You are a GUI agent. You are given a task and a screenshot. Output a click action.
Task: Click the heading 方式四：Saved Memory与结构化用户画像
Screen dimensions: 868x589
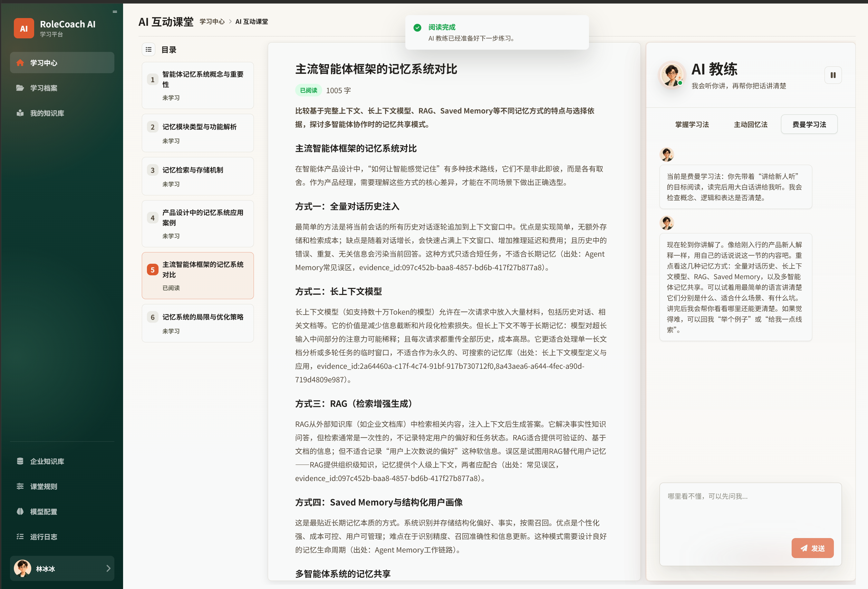tap(379, 502)
